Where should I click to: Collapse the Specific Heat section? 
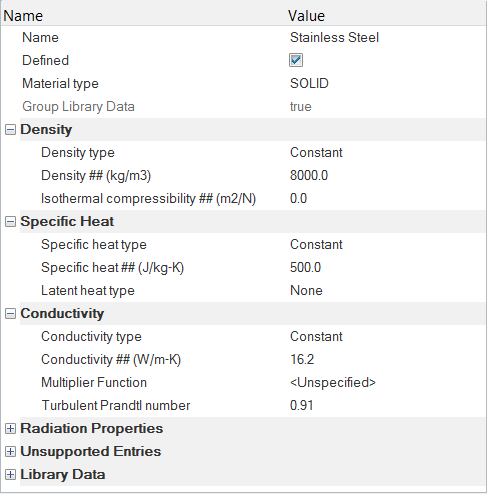pyautogui.click(x=10, y=222)
